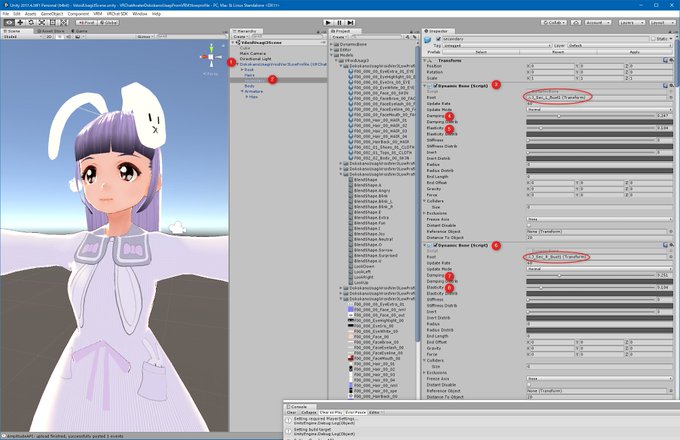The width and height of the screenshot is (680, 440).
Task: Open the File menu
Action: tap(6, 14)
